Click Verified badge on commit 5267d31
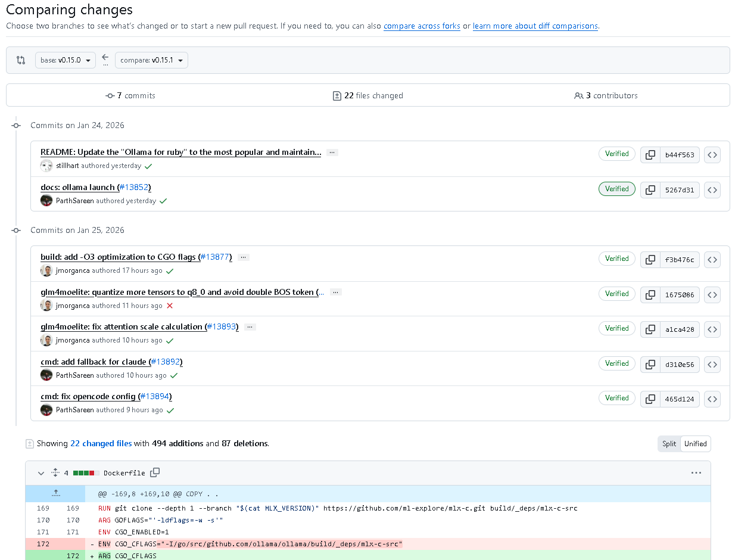The image size is (732, 560). pyautogui.click(x=617, y=189)
